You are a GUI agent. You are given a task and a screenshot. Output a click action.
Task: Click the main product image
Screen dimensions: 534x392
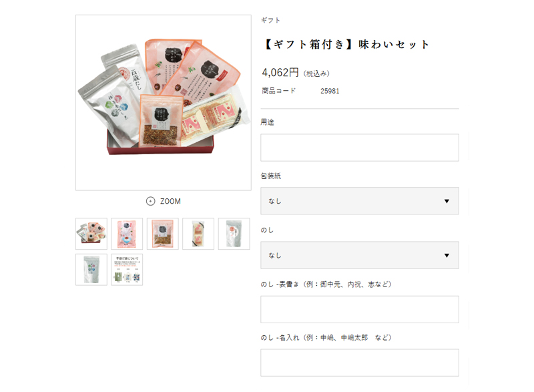pyautogui.click(x=164, y=103)
